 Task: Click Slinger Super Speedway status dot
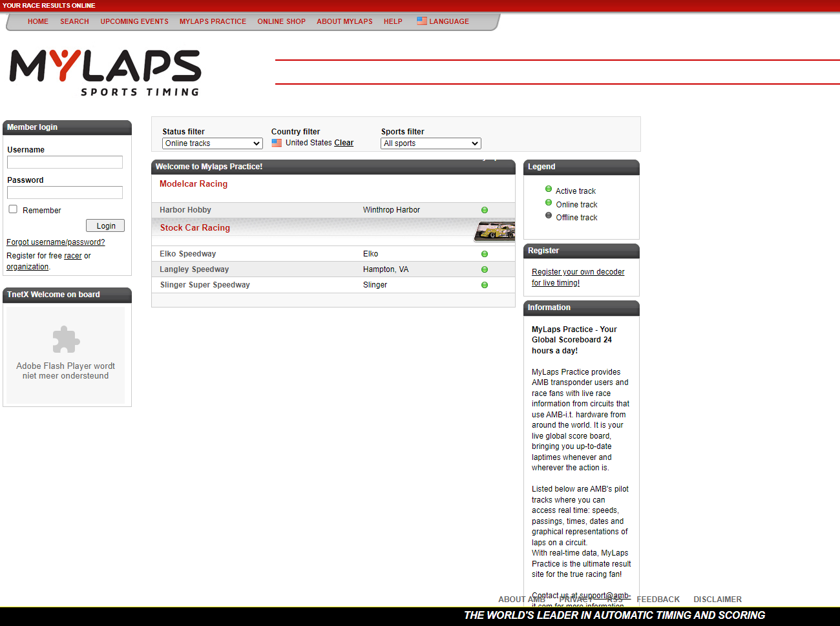485,285
